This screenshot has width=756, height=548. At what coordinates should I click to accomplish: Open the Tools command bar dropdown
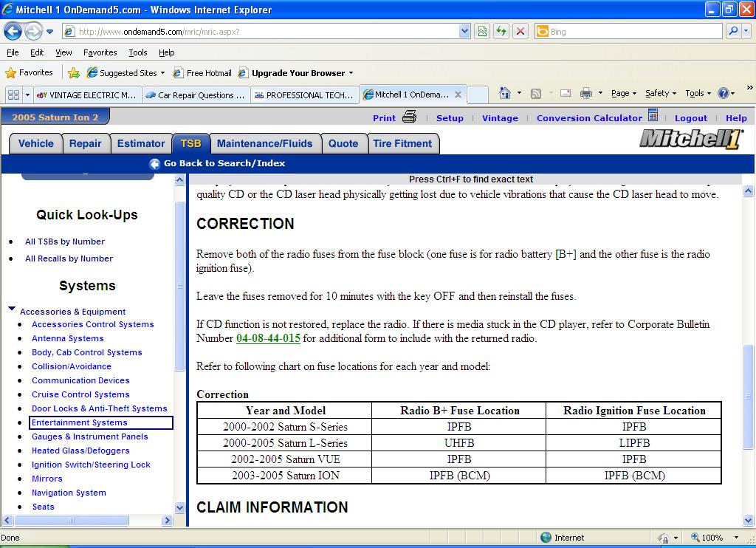[698, 93]
